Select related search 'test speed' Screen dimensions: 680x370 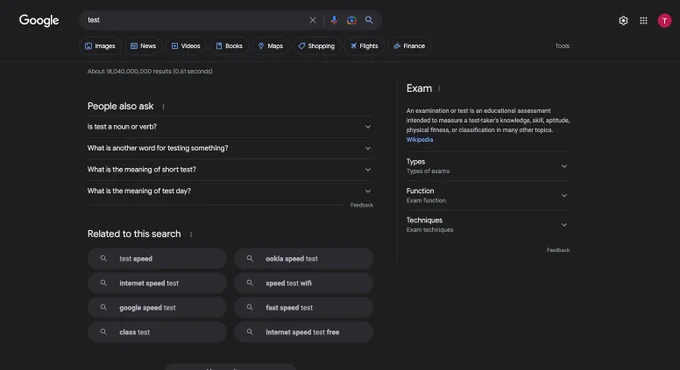click(157, 259)
